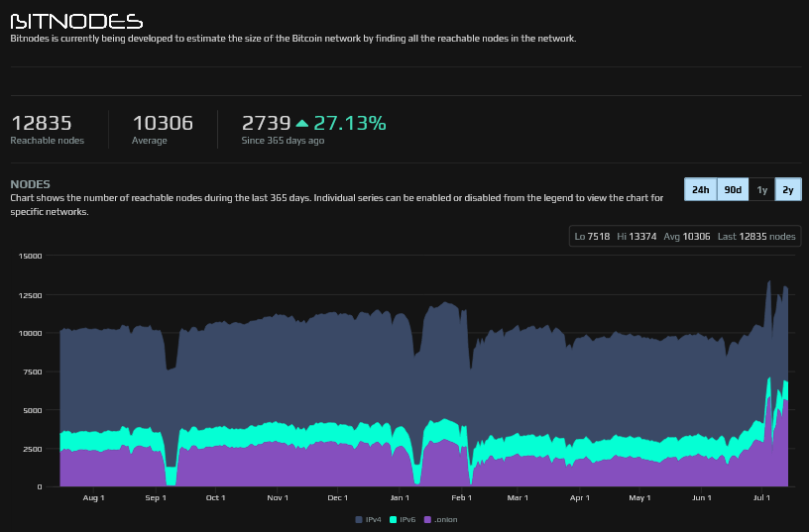Select the 24h time range
The width and height of the screenshot is (809, 532).
pyautogui.click(x=700, y=189)
